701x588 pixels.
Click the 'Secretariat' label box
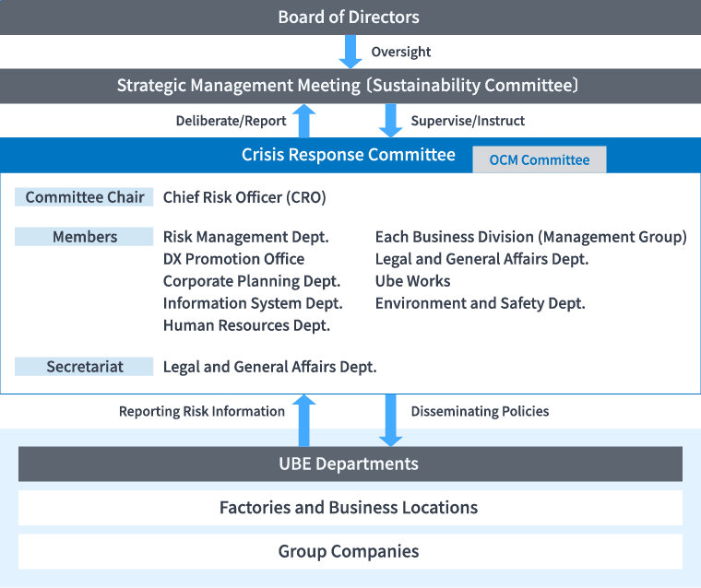[x=84, y=367]
